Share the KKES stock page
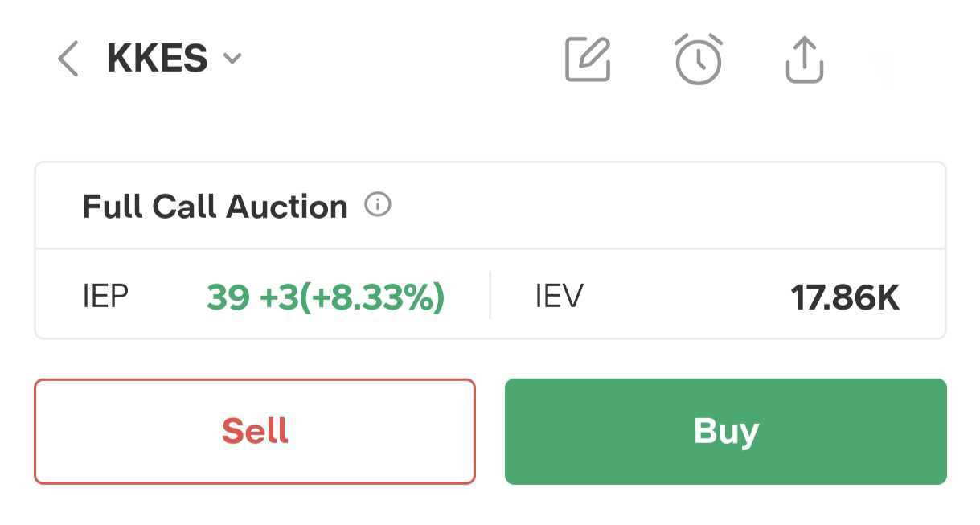Screen dimensions: 980x525 click(804, 59)
